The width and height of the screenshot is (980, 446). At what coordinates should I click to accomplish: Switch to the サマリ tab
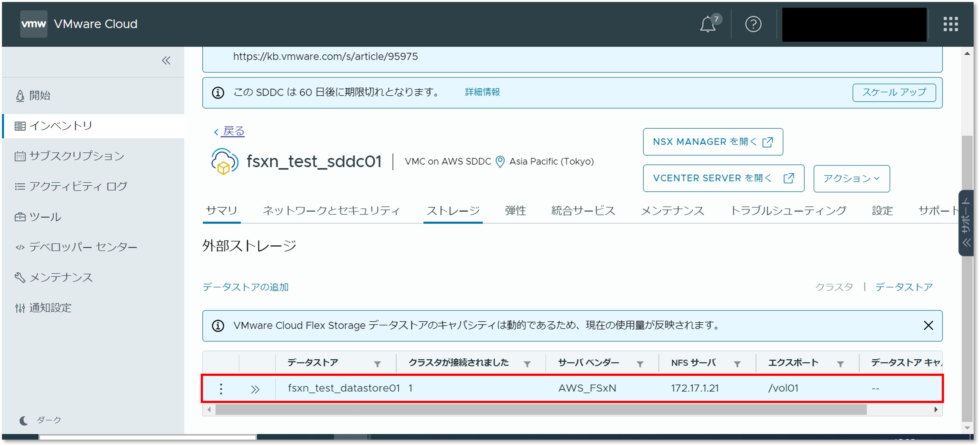221,211
